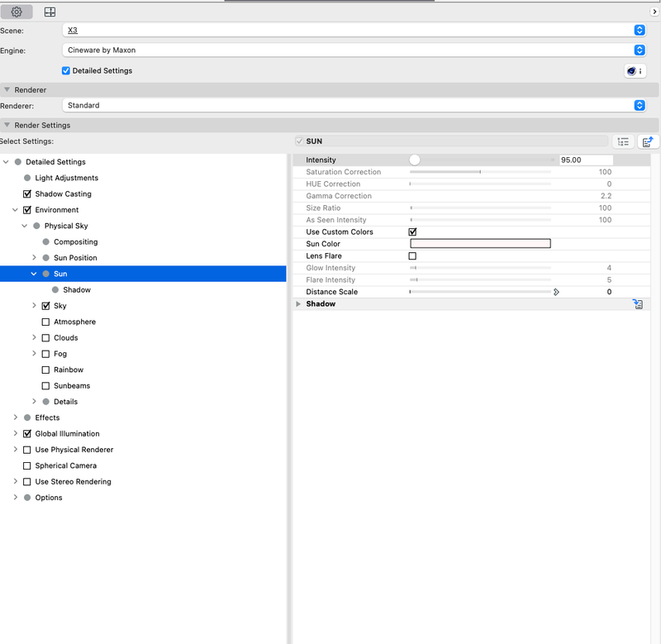This screenshot has width=661, height=644.
Task: Enable Spherical Camera checkbox
Action: click(x=27, y=465)
